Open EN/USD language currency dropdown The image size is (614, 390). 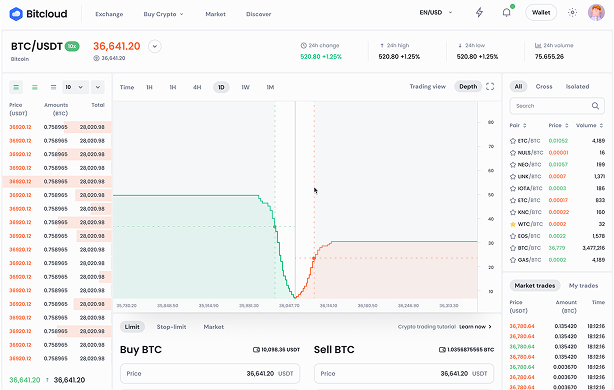[x=435, y=13]
